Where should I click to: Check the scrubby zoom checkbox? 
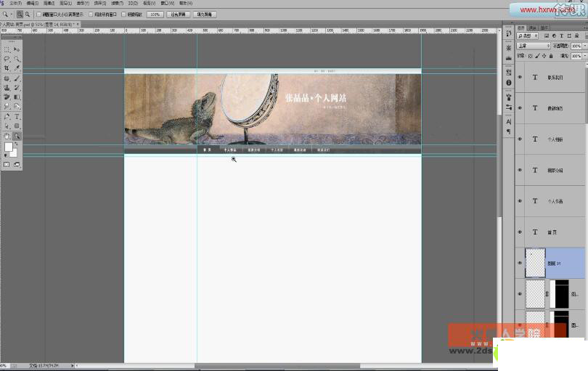124,14
